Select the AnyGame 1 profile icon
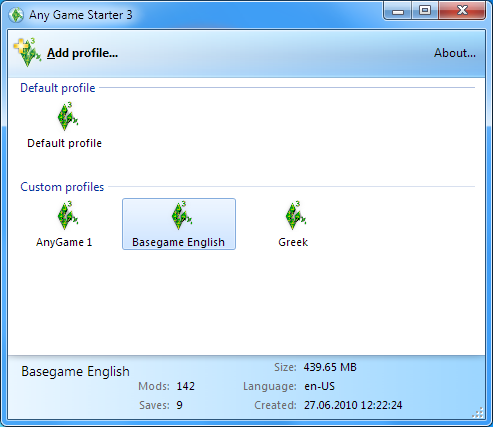The width and height of the screenshot is (493, 427). (x=68, y=216)
